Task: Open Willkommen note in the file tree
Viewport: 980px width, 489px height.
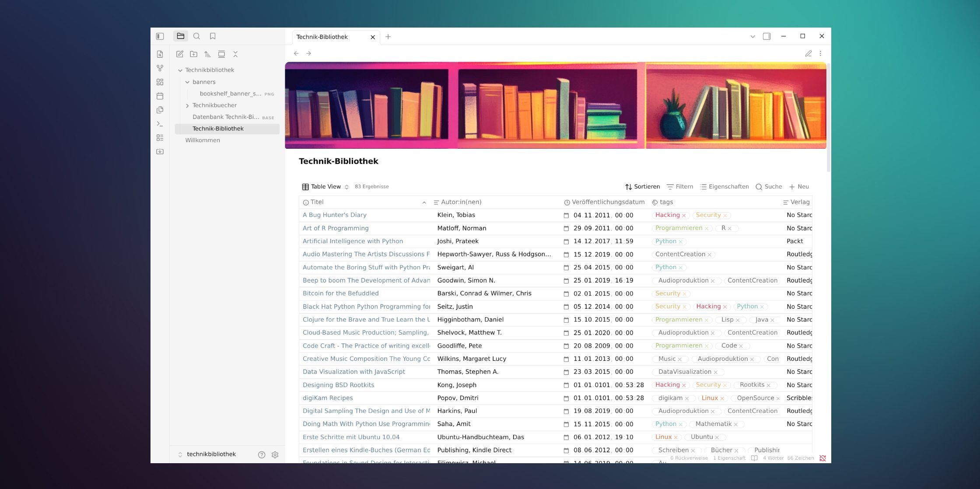Action: [x=203, y=140]
